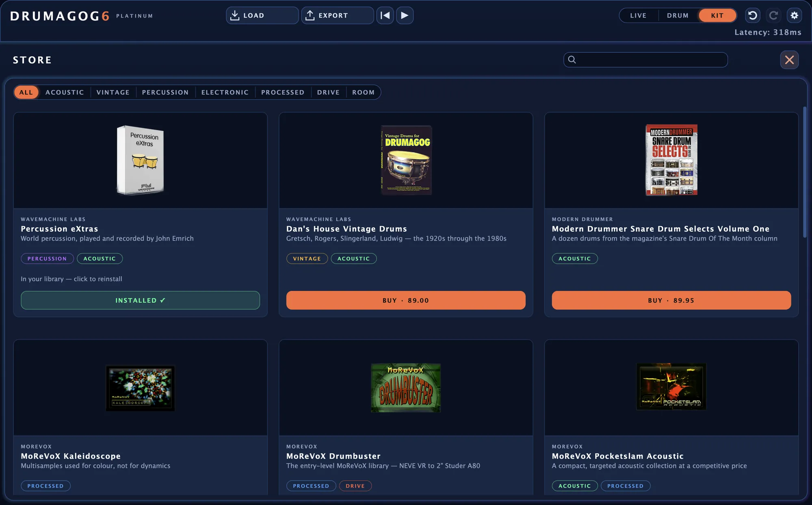Select the ALL category filter
This screenshot has height=505, width=812.
26,92
